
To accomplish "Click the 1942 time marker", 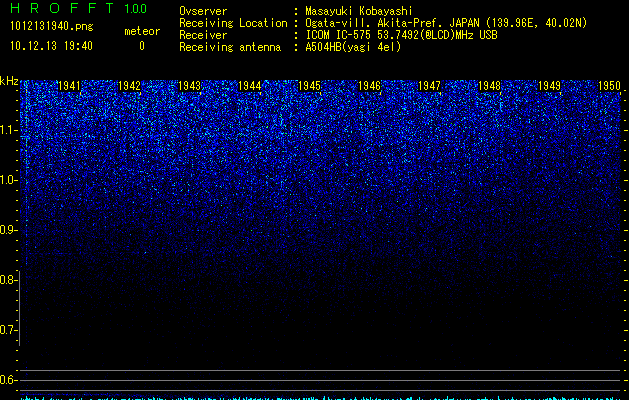I will (x=130, y=86).
